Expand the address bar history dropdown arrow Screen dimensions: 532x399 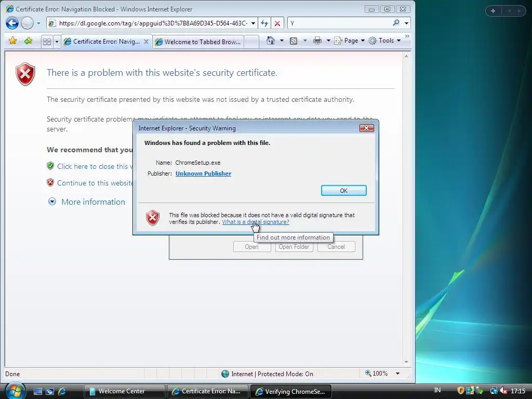253,23
